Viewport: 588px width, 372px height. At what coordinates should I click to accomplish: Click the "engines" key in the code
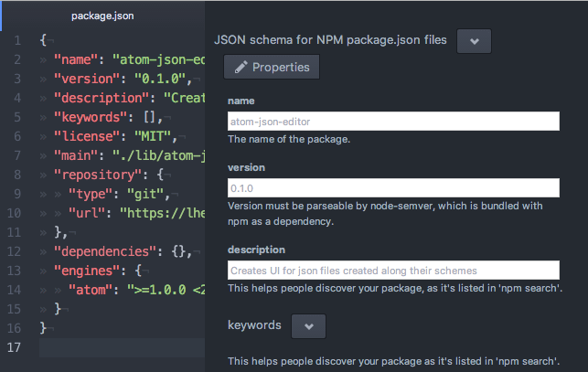(x=85, y=270)
